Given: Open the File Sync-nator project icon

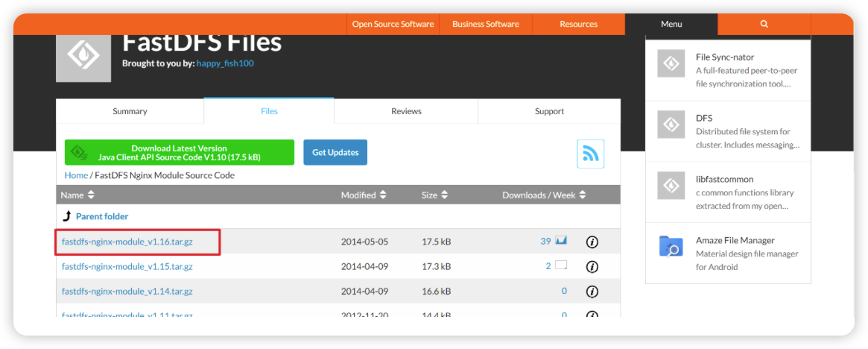Looking at the screenshot, I should [x=671, y=63].
